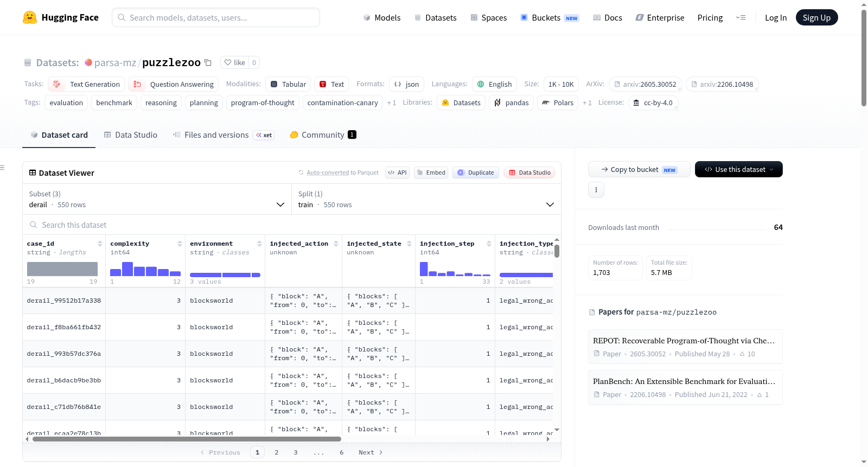The image size is (868, 467).
Task: Click the xet badge
Action: click(264, 135)
